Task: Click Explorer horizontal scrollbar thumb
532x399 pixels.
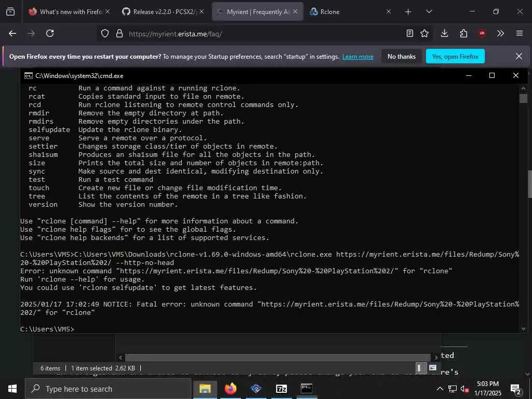Action: point(277,357)
